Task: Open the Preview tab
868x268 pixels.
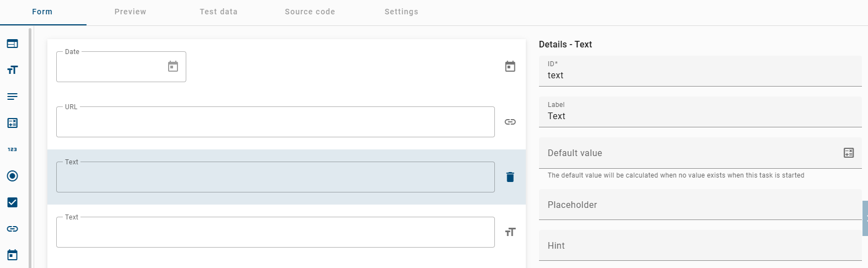Action: (131, 12)
